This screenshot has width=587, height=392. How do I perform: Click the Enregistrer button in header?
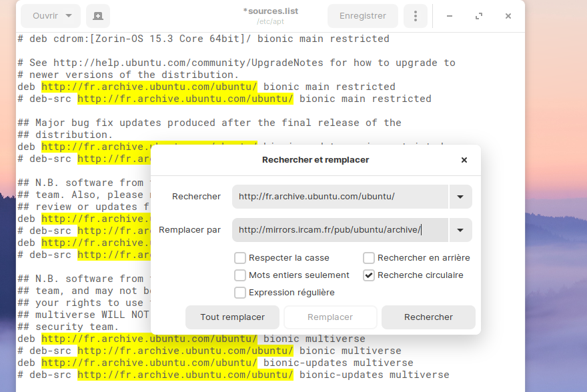pyautogui.click(x=362, y=16)
